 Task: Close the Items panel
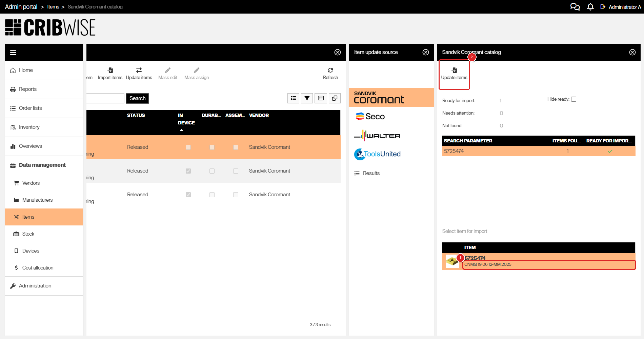click(338, 52)
